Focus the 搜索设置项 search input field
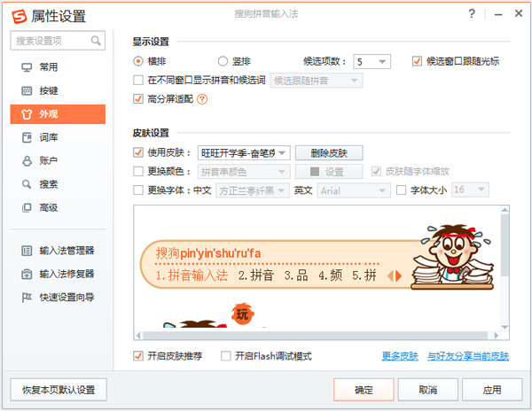 pos(58,41)
